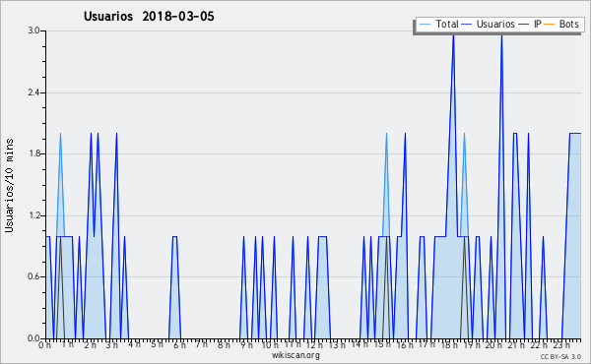The image size is (591, 364).
Task: Click the orange Bots legend line
Action: [550, 25]
